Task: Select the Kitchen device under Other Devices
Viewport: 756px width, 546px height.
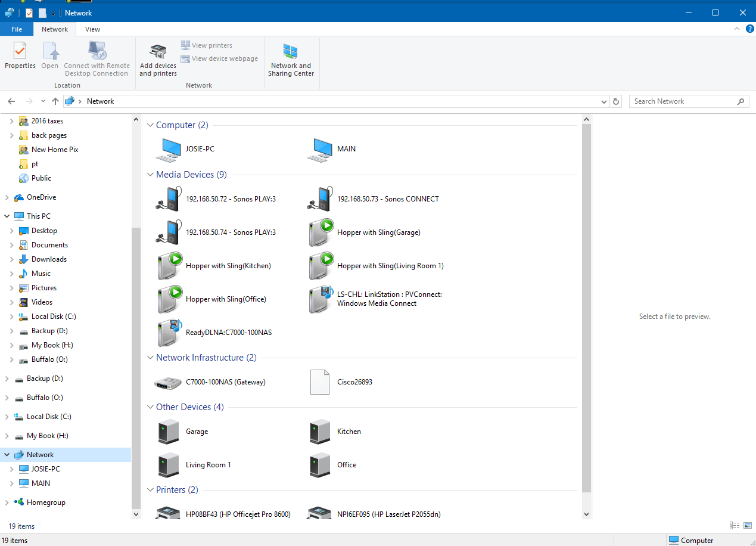Action: tap(334, 432)
